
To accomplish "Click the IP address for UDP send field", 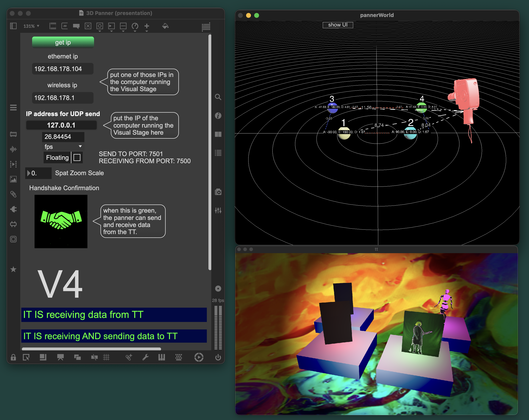I will pos(61,125).
